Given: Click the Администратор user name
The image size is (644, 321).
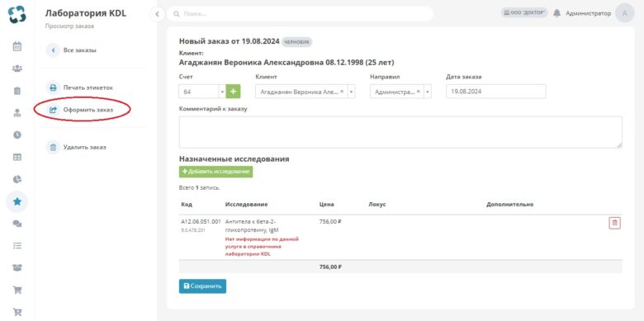Looking at the screenshot, I should click(588, 13).
